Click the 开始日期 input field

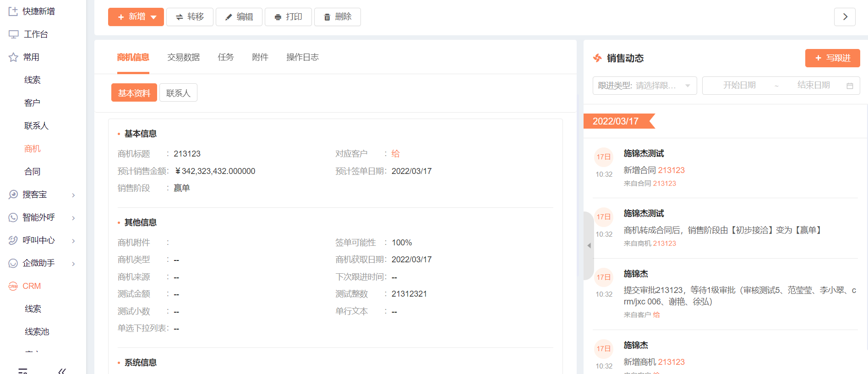pos(739,86)
